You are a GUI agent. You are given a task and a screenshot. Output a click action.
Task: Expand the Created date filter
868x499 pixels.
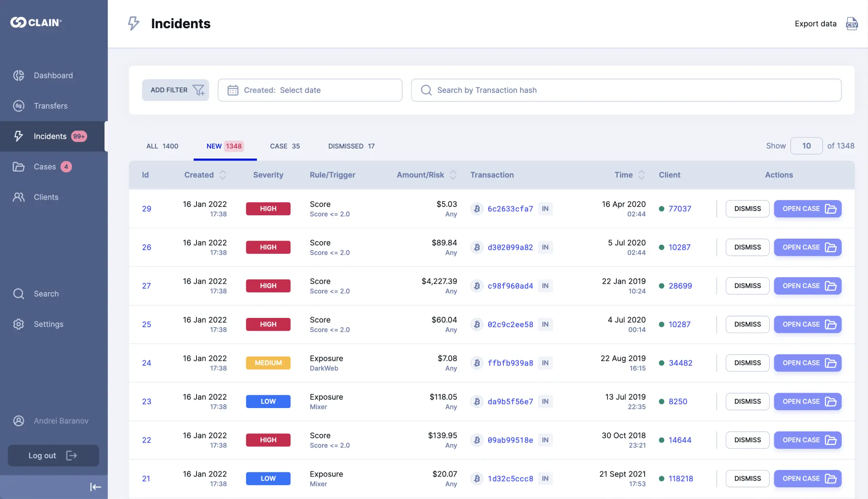[310, 90]
